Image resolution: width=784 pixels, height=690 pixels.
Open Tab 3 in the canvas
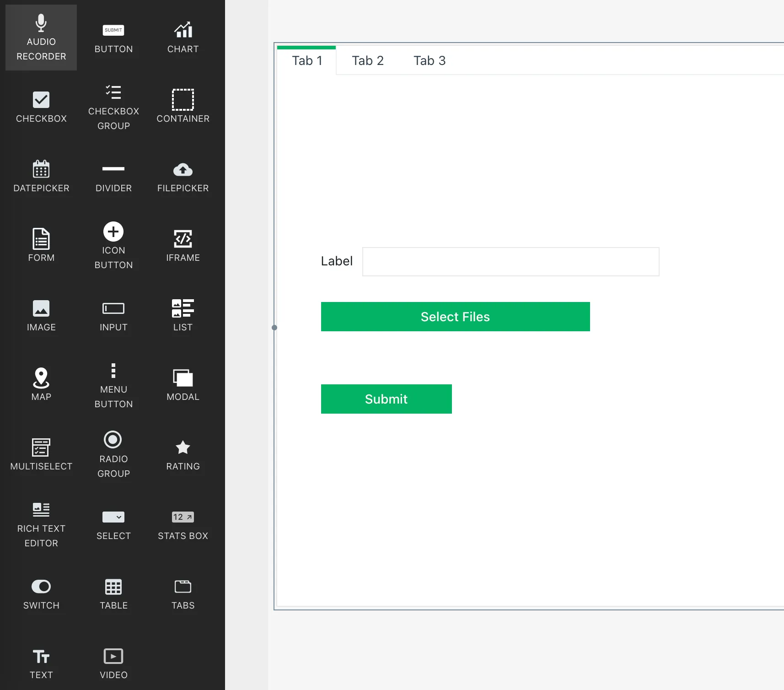point(429,60)
